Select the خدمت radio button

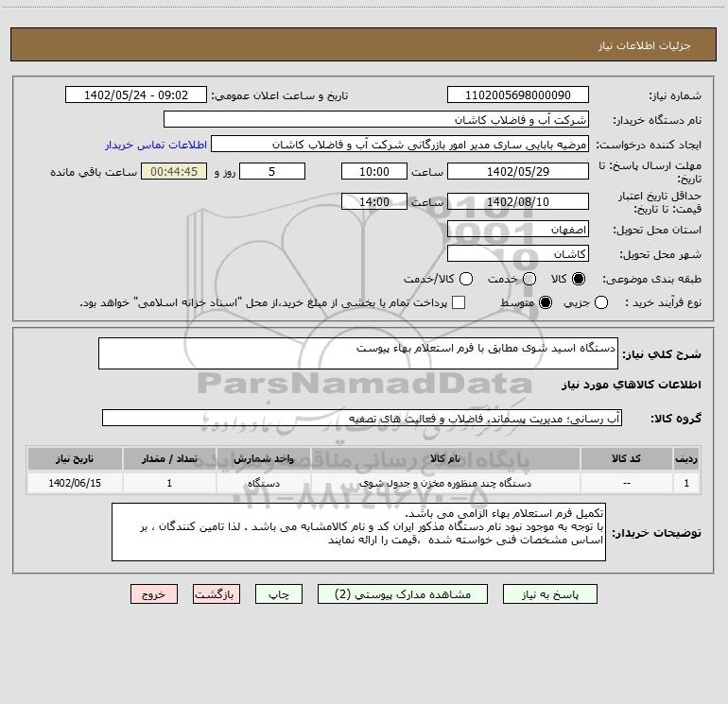pos(529,279)
